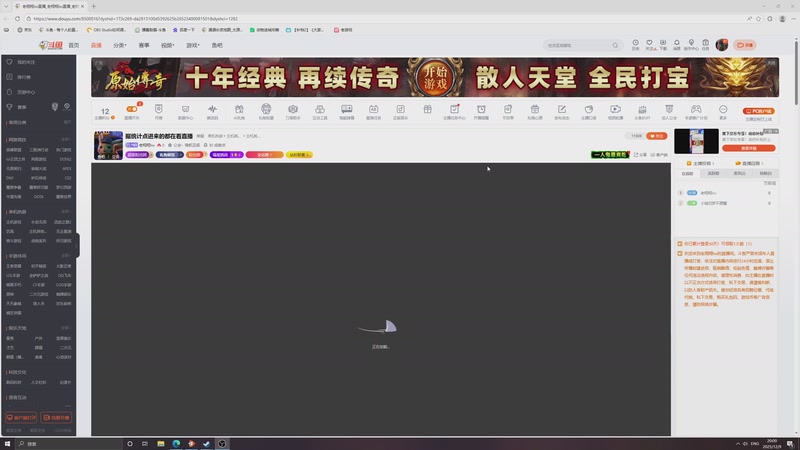Click the orange PC client button

pyautogui.click(x=758, y=111)
